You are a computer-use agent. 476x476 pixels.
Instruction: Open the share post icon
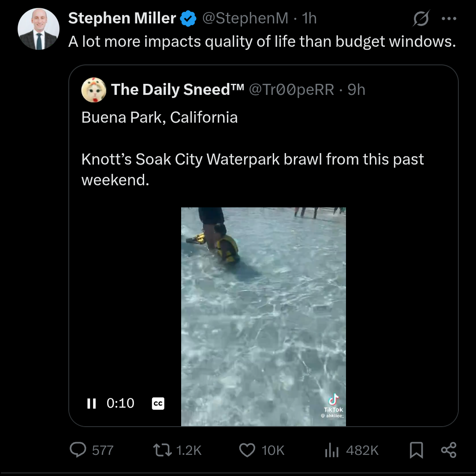pos(449,450)
